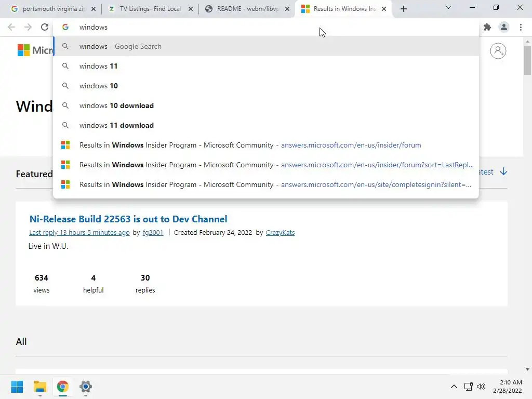Open the tab search chevron
The height and width of the screenshot is (399, 532).
[448, 7]
